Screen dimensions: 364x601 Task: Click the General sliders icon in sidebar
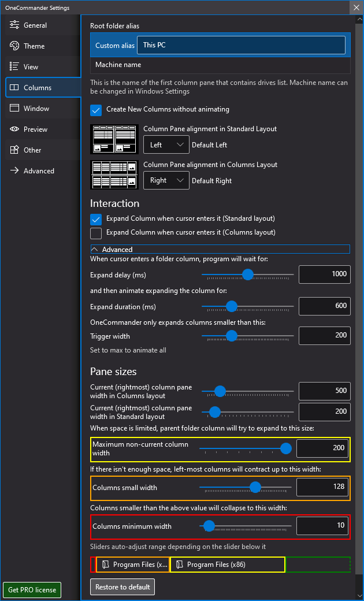pyautogui.click(x=14, y=25)
